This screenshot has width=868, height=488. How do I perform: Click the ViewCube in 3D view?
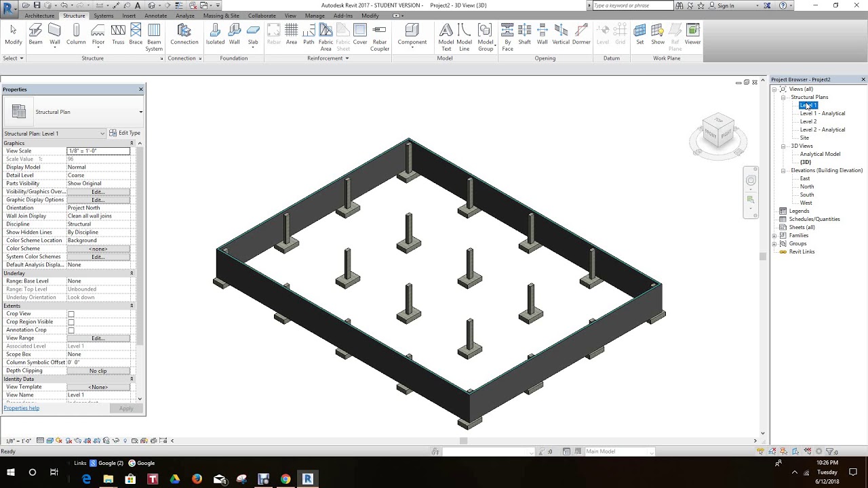click(718, 130)
